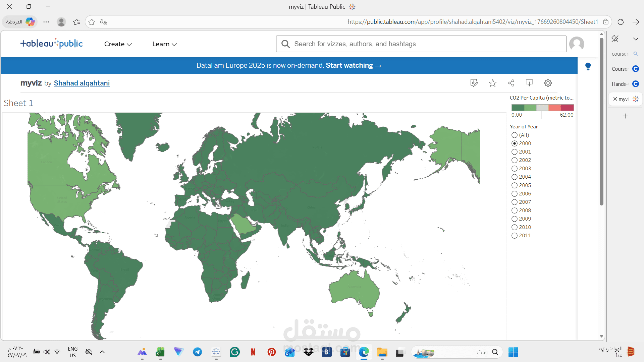
Task: Select year 2009 radio button
Action: coord(515,219)
